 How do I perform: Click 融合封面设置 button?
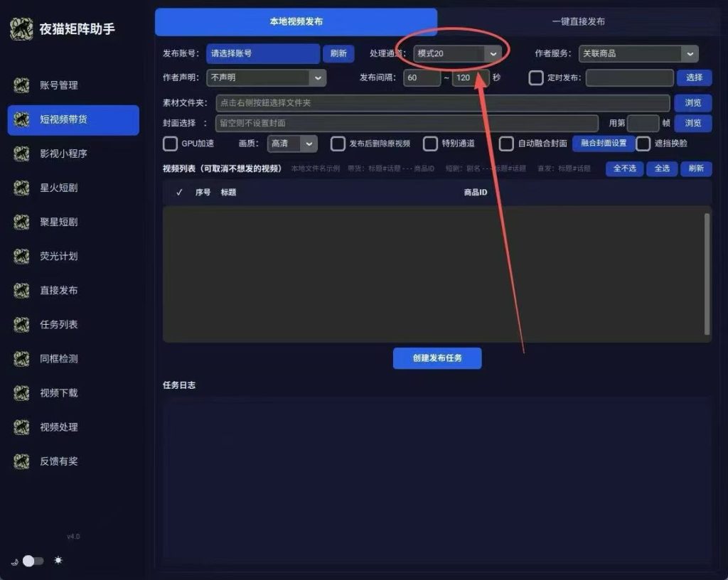(604, 144)
